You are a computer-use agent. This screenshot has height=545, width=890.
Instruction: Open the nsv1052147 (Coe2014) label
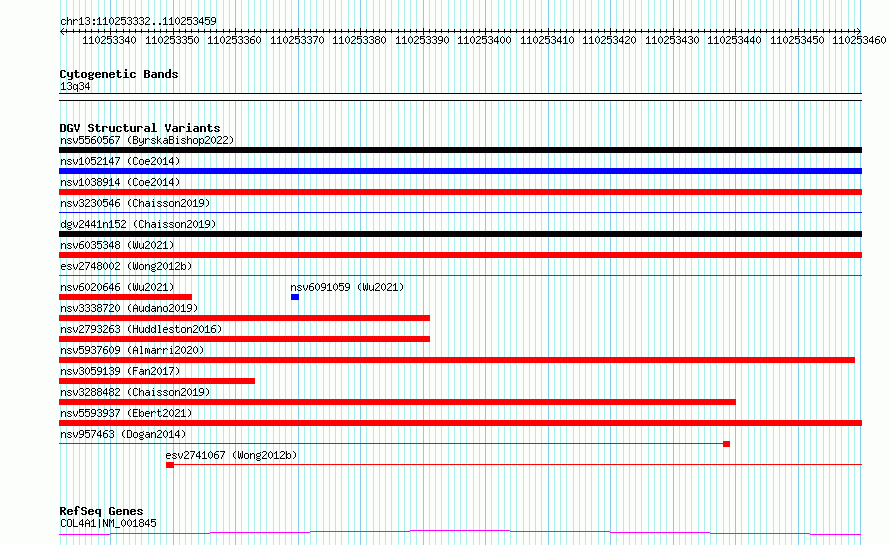[x=120, y=161]
